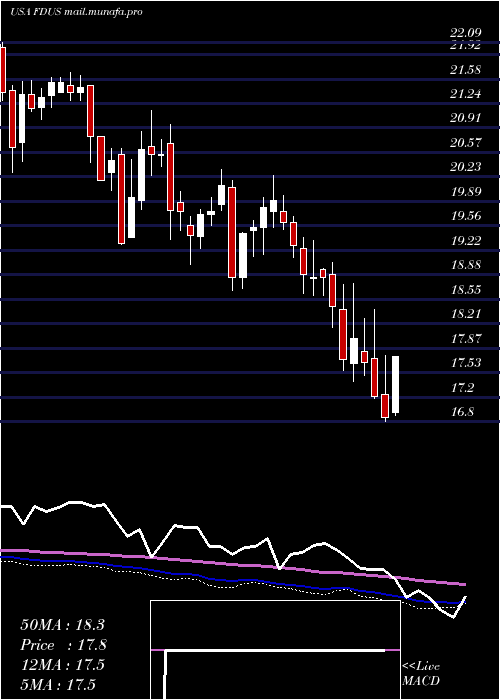Click the 17.2 price axis label
This screenshot has width=500, height=700.
pyautogui.click(x=462, y=388)
